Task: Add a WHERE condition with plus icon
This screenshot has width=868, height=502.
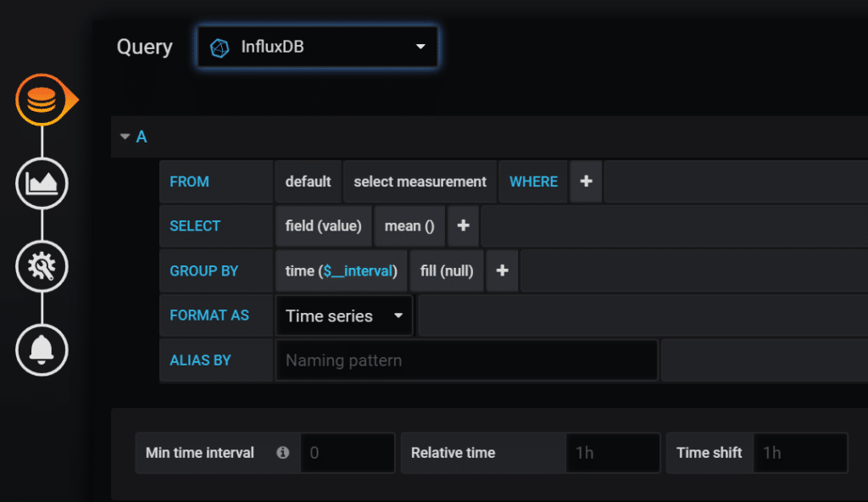Action: pyautogui.click(x=587, y=181)
